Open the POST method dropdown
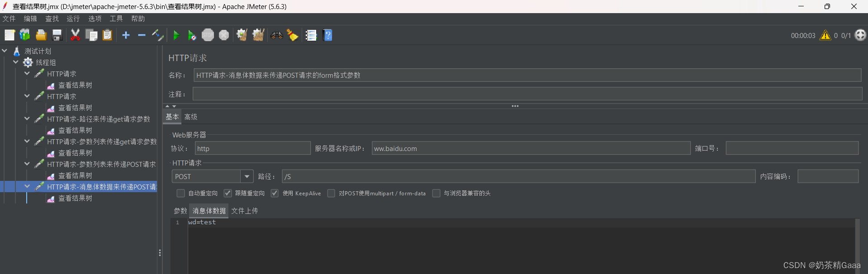Viewport: 868px width, 274px height. [x=247, y=176]
